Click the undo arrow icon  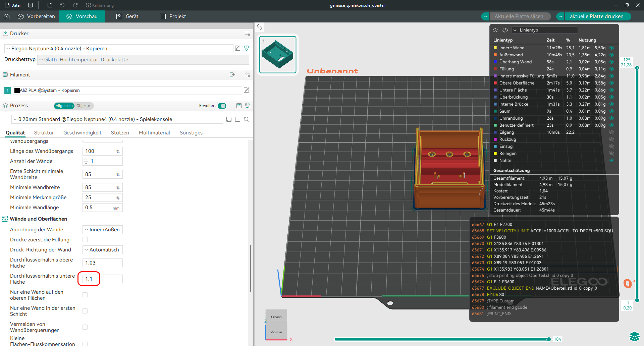(62, 5)
